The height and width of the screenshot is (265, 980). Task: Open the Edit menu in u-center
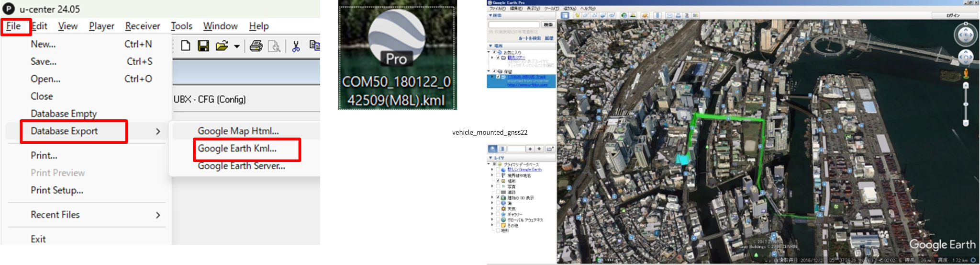click(39, 26)
